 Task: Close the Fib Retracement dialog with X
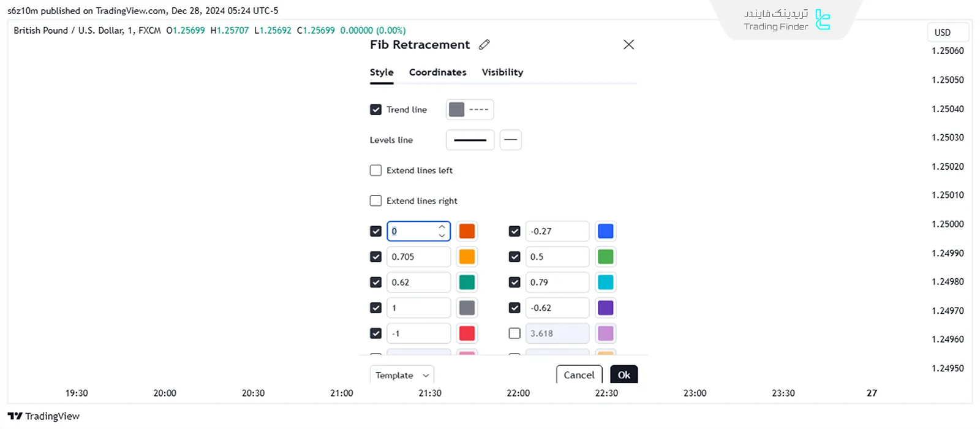tap(628, 45)
